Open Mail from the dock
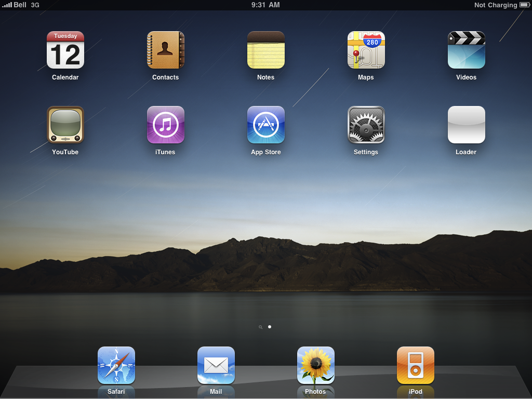 [x=216, y=365]
